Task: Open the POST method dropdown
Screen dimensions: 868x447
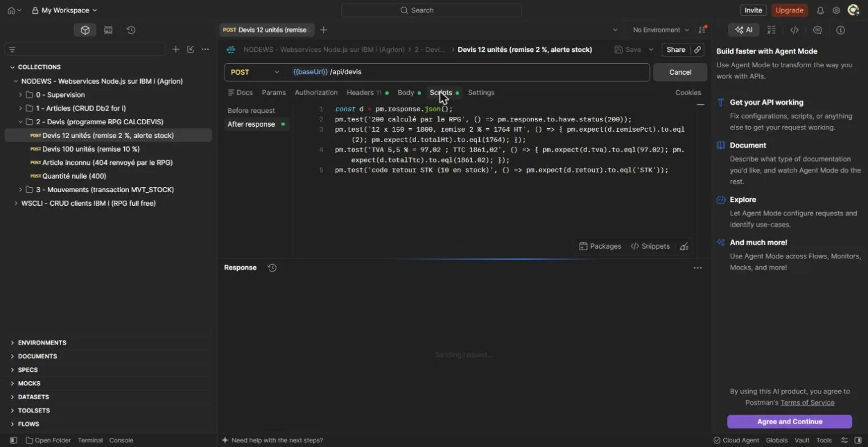Action: [x=255, y=72]
